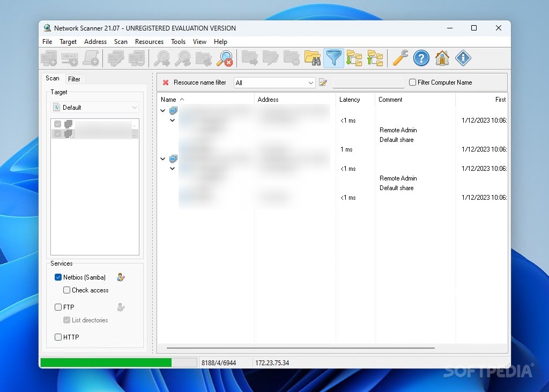This screenshot has width=549, height=392.
Task: Click FTP credentials user icon
Action: point(121,307)
